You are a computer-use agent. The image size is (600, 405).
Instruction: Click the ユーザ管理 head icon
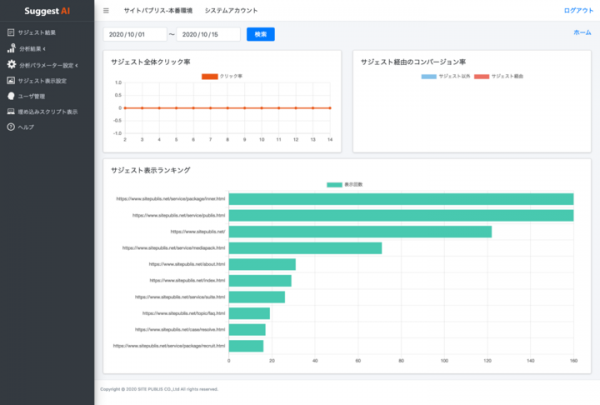(x=11, y=96)
